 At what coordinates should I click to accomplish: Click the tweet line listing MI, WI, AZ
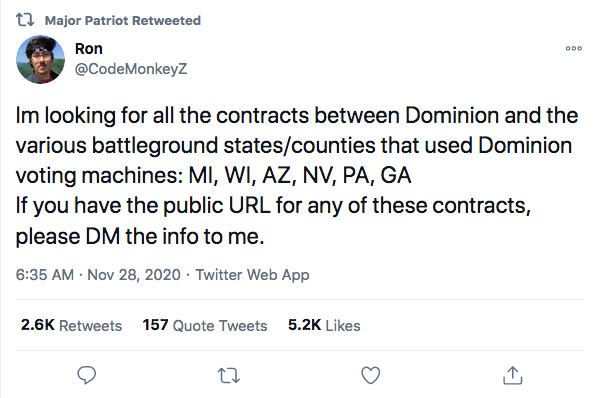coord(214,176)
